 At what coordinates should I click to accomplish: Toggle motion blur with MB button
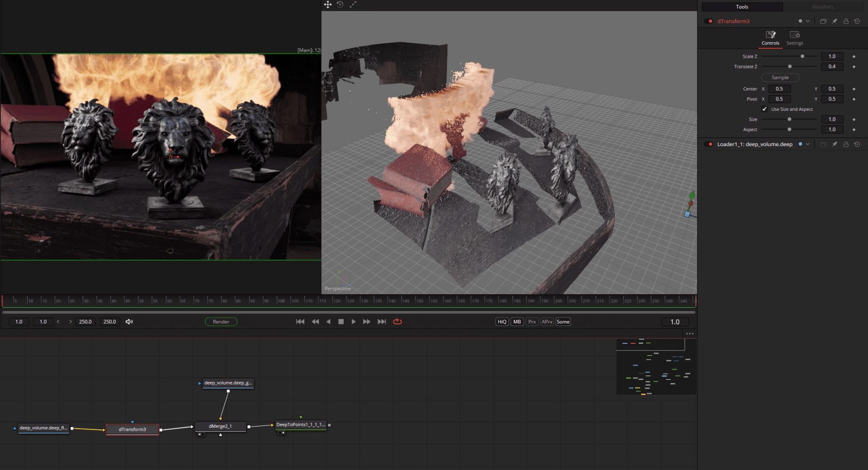(517, 322)
